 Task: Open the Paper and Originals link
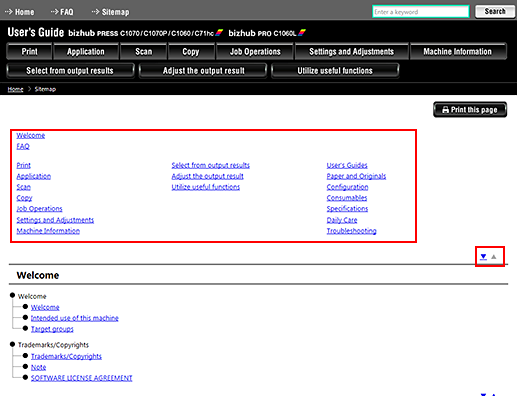click(x=356, y=176)
